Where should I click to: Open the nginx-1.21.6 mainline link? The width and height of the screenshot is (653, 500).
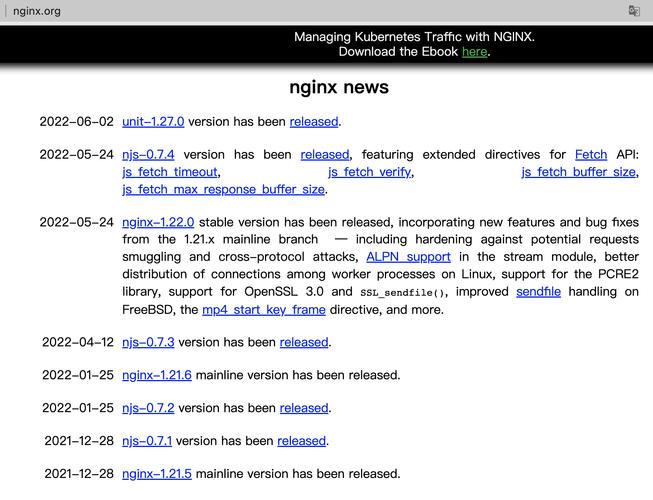157,375
